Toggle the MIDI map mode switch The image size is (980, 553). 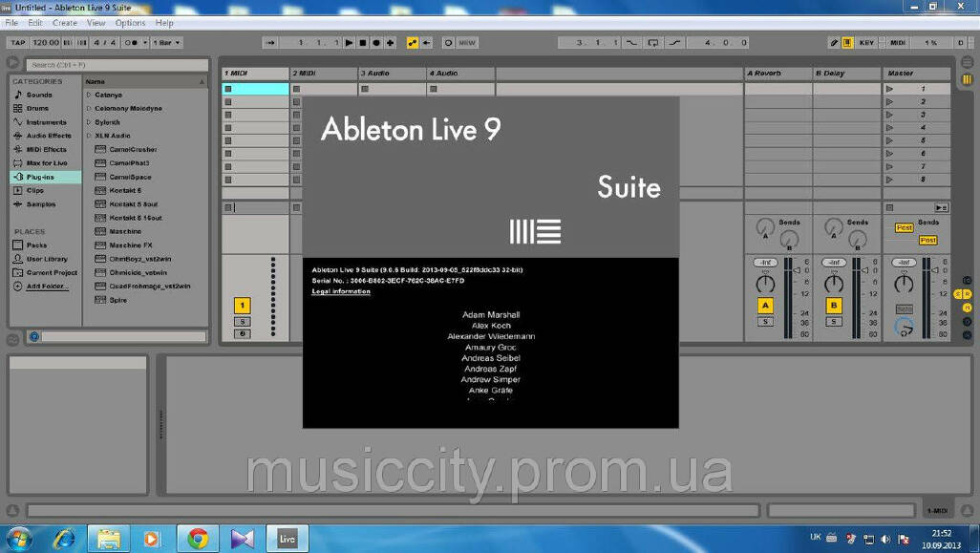coord(898,42)
